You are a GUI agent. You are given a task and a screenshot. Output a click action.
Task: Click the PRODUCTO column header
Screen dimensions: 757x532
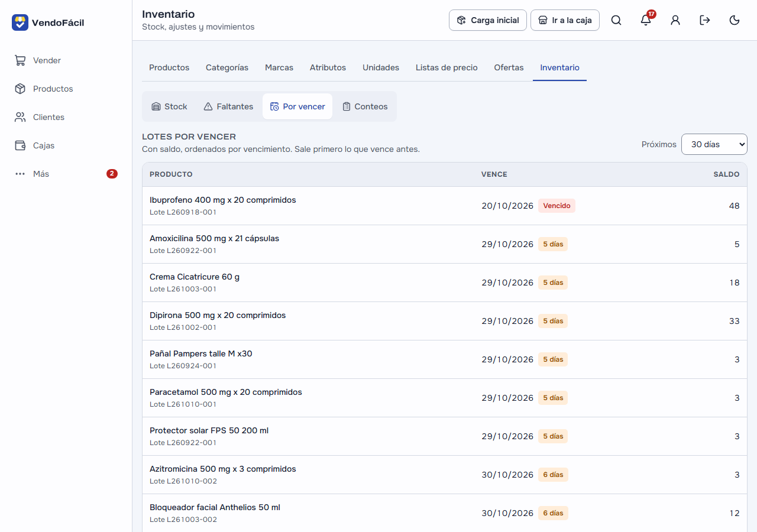(x=171, y=174)
